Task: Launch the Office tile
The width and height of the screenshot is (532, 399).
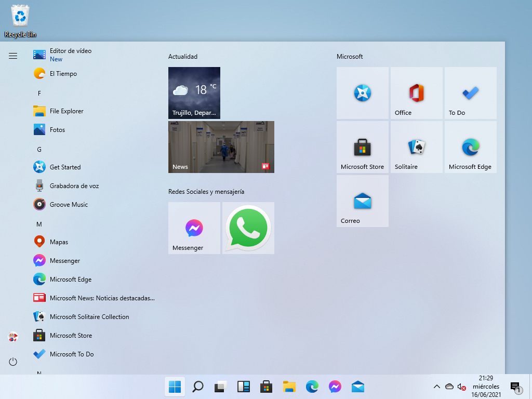Action: point(417,93)
